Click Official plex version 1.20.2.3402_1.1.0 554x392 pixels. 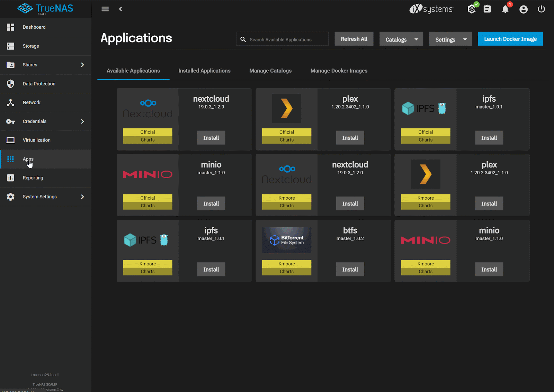(350, 107)
